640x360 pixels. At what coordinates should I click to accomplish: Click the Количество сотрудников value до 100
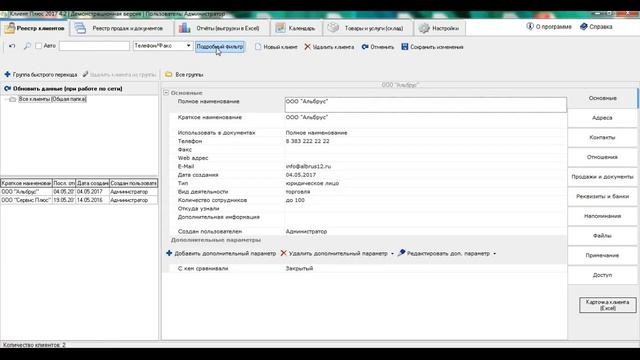click(x=295, y=200)
